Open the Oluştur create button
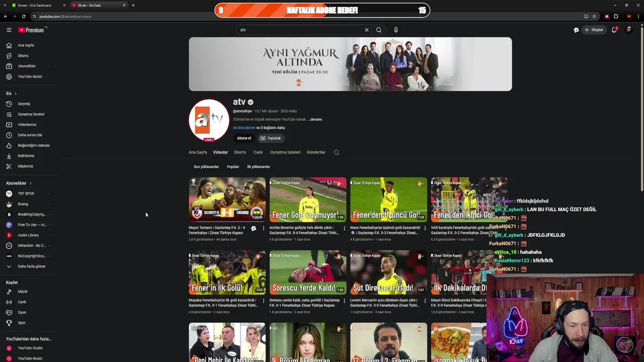The image size is (644, 362). pyautogui.click(x=594, y=30)
